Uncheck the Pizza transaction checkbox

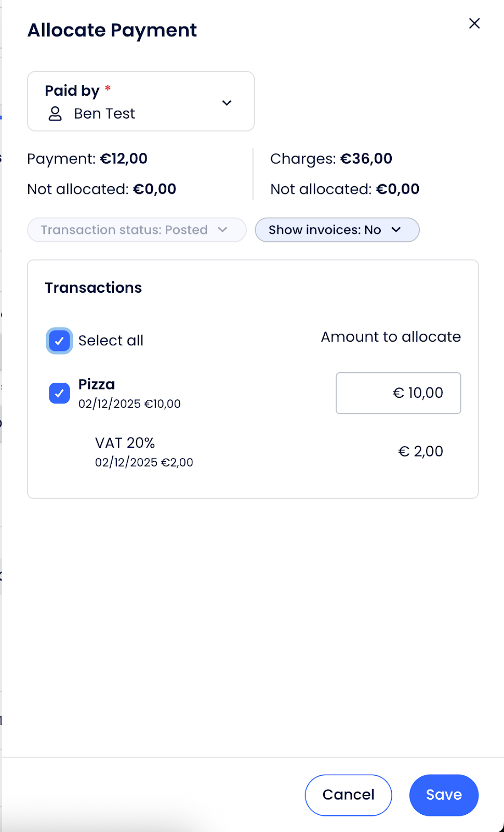point(59,393)
